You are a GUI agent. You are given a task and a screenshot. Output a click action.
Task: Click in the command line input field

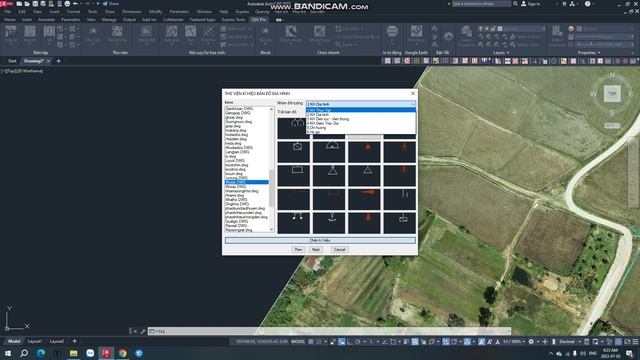[329, 331]
